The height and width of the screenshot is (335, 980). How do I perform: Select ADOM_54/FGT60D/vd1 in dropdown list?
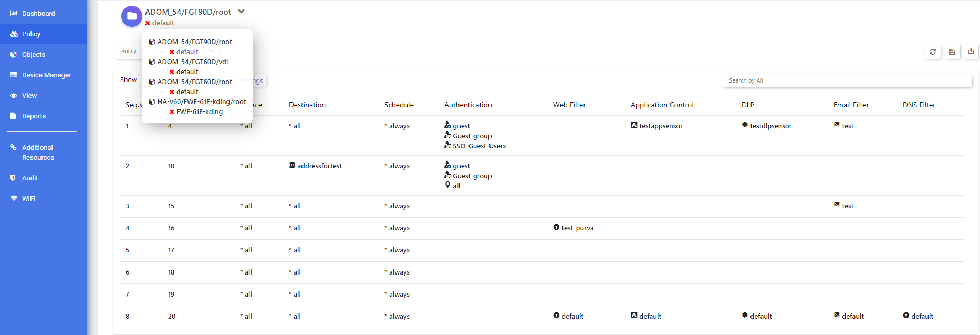193,62
